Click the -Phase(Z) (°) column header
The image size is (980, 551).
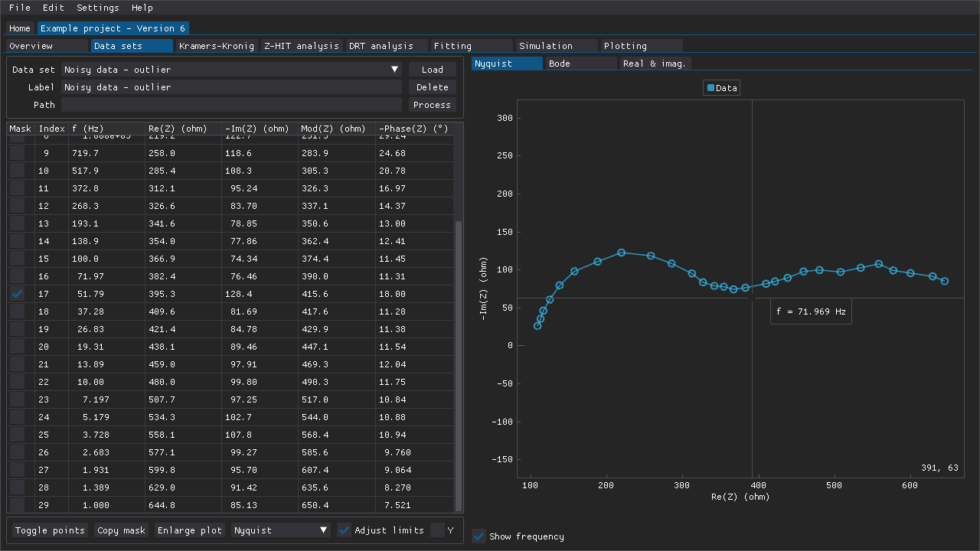point(413,129)
